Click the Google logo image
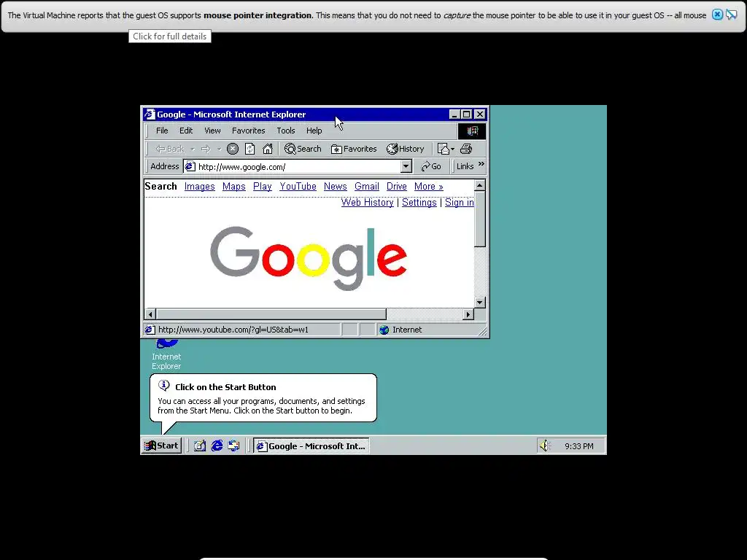Image resolution: width=747 pixels, height=560 pixels. (x=309, y=259)
